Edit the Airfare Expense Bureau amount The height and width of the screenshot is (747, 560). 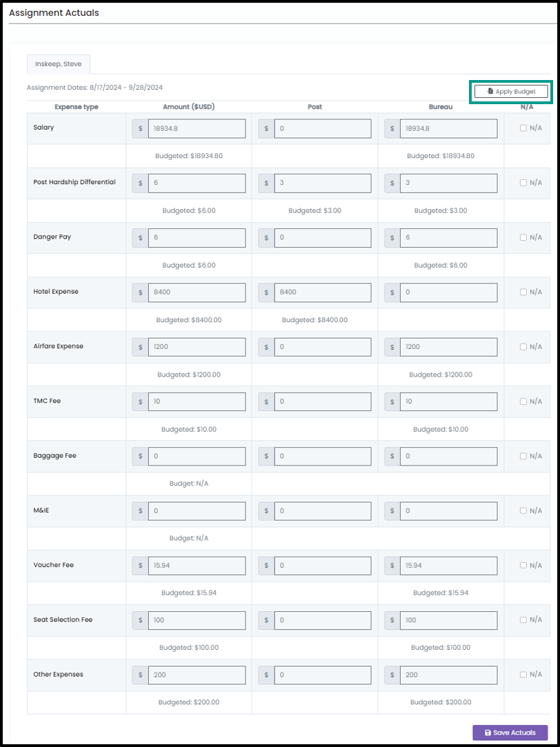click(x=448, y=347)
